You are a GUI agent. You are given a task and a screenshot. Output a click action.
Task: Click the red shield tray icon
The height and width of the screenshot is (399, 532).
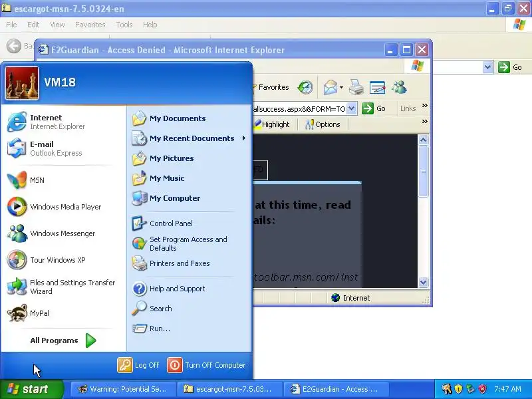coord(483,389)
